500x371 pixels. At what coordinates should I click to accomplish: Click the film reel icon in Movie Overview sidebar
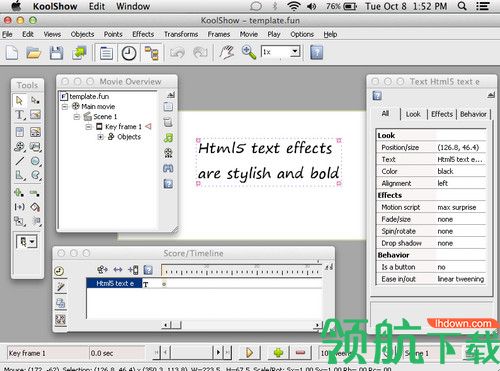click(168, 153)
